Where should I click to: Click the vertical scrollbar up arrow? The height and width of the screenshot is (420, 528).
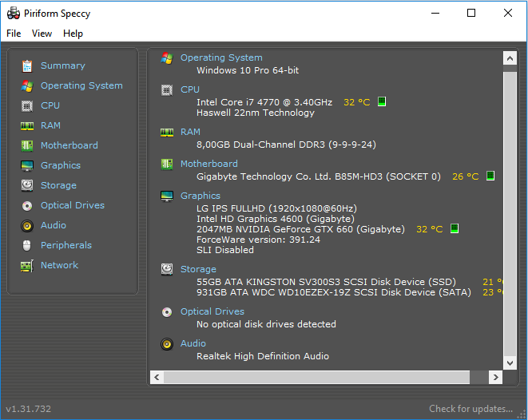510,58
